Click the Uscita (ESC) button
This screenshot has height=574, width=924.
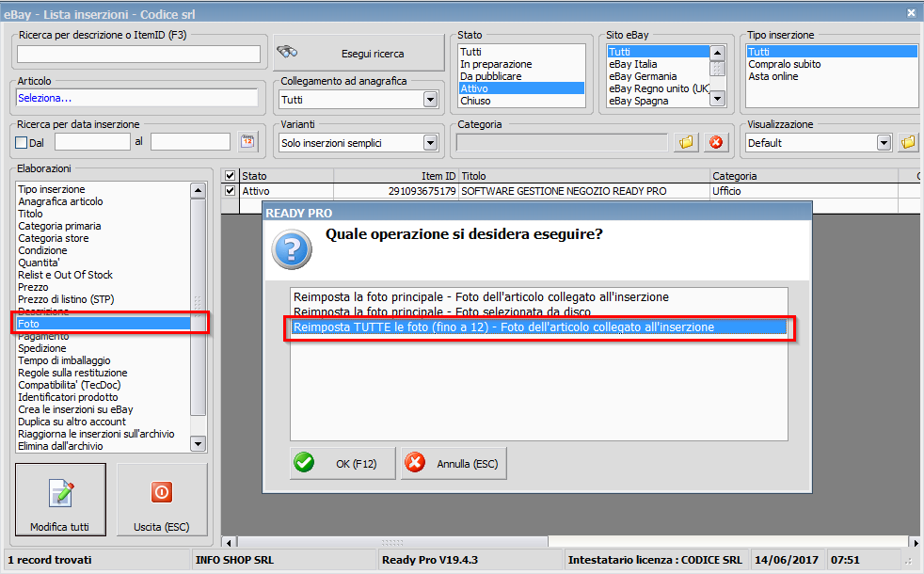162,499
